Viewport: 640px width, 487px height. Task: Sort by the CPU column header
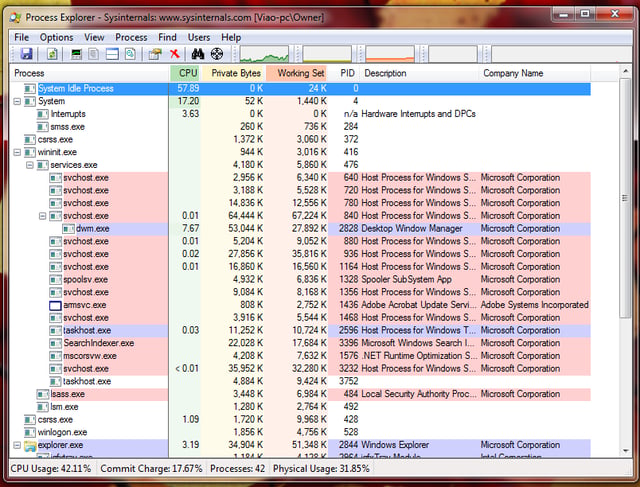pos(185,73)
